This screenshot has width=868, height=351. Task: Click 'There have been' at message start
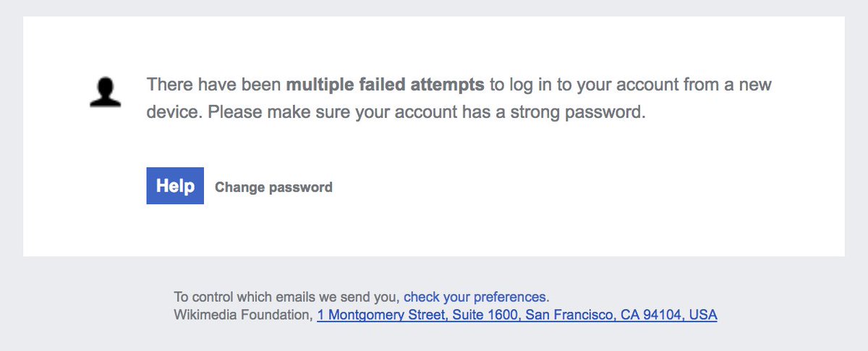pyautogui.click(x=214, y=85)
